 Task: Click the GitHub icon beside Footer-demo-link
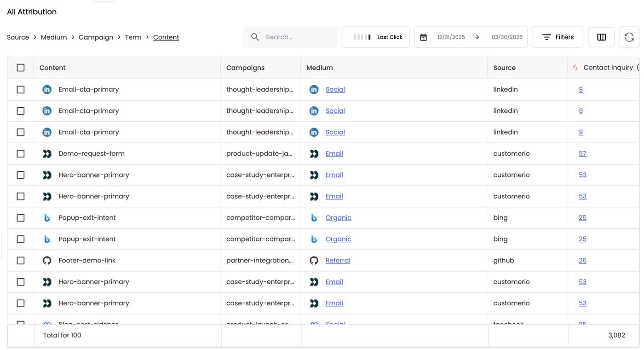pyautogui.click(x=47, y=261)
